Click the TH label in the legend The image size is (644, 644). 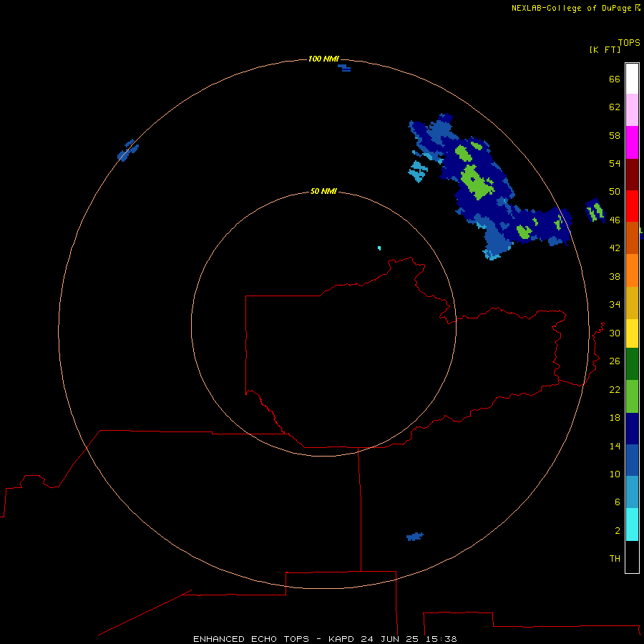click(x=615, y=558)
